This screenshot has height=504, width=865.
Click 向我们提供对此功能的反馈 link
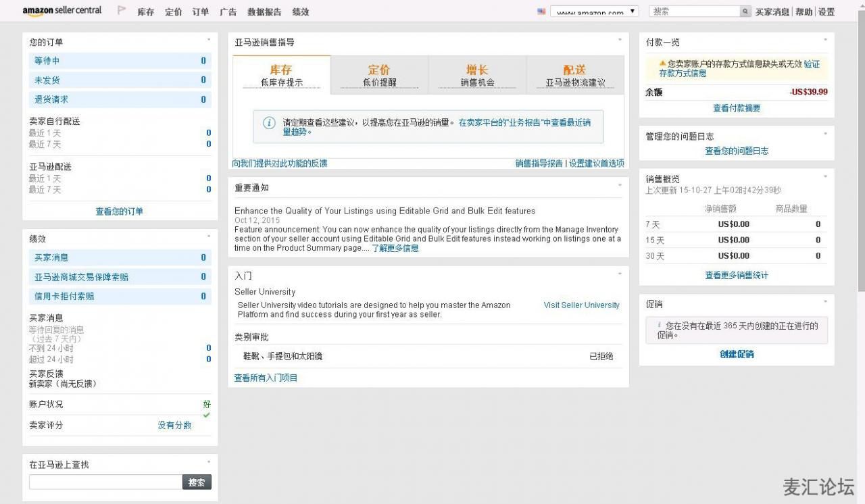coord(280,163)
